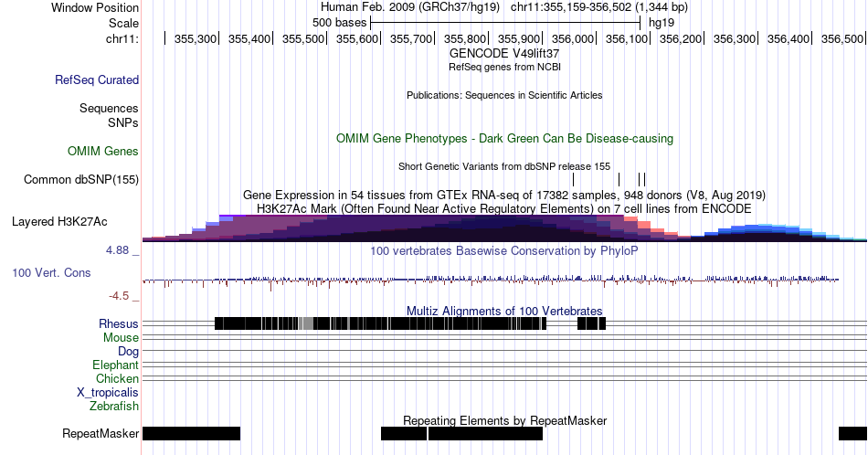868x455 pixels.
Task: Click the Elephant species label
Action: coord(116,365)
